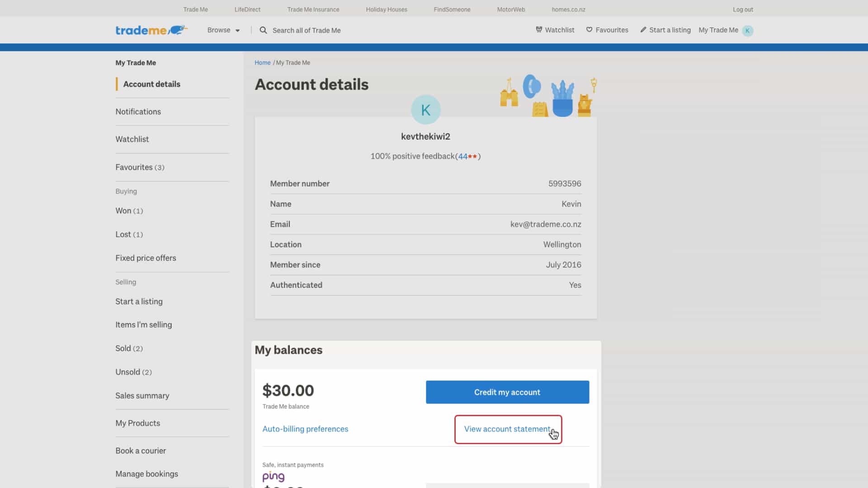Open Favourites (3) in sidebar
Image resolution: width=868 pixels, height=488 pixels.
[140, 167]
